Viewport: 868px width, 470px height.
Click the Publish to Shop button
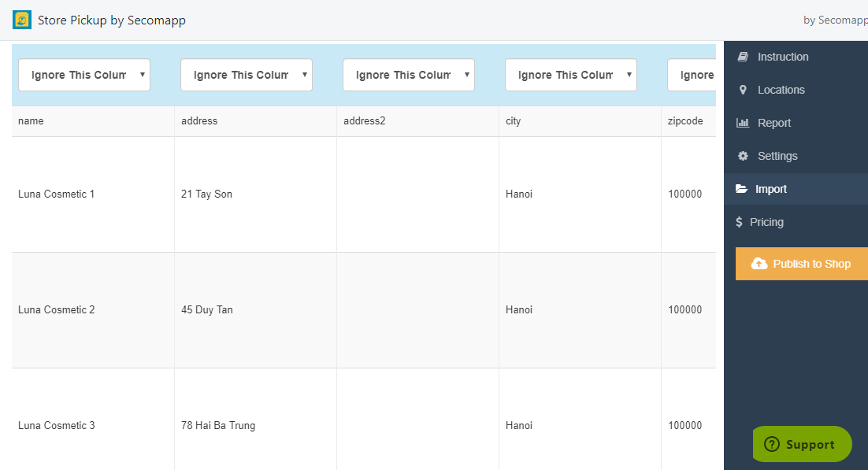802,264
